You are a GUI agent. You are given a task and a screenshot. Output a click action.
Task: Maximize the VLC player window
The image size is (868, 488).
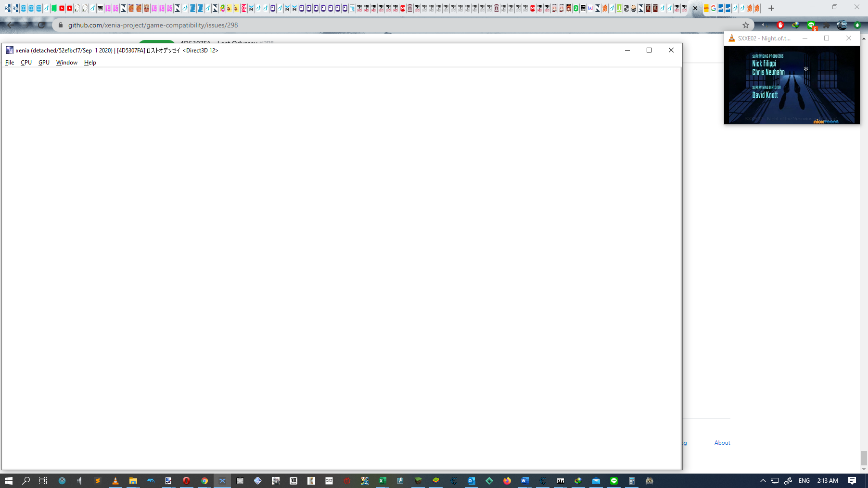coord(827,38)
